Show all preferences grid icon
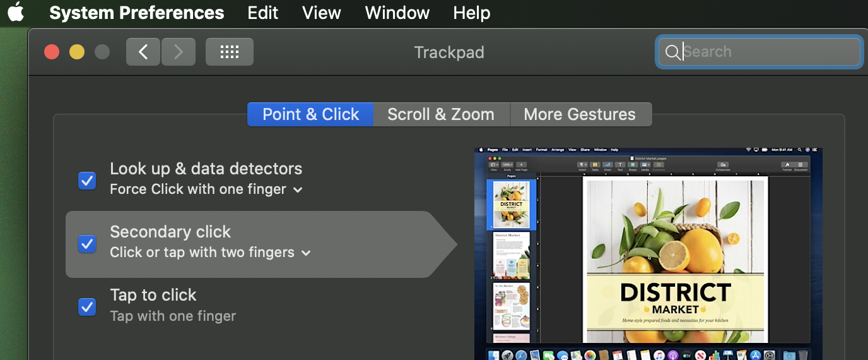The width and height of the screenshot is (868, 360). click(229, 52)
